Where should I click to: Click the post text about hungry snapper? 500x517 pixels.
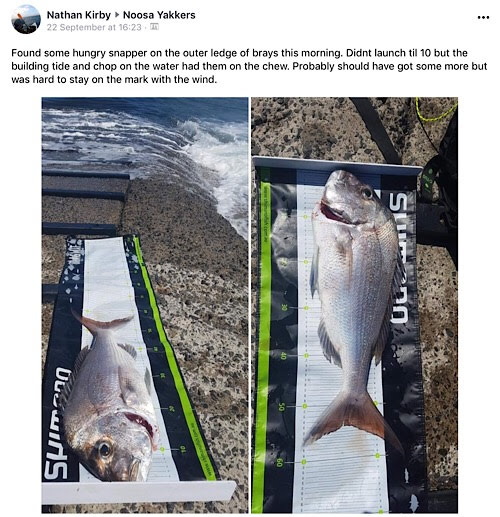click(x=249, y=66)
